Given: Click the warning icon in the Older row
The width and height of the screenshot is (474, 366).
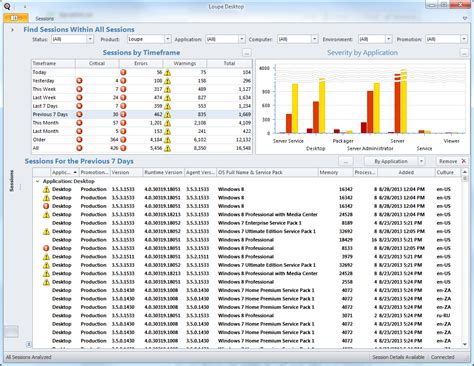Looking at the screenshot, I should coord(167,140).
